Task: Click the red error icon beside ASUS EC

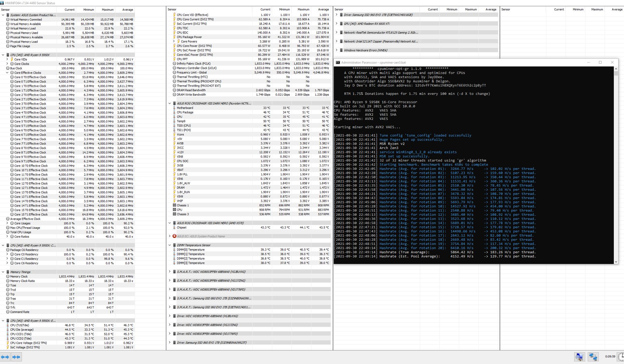Action: coord(174,236)
